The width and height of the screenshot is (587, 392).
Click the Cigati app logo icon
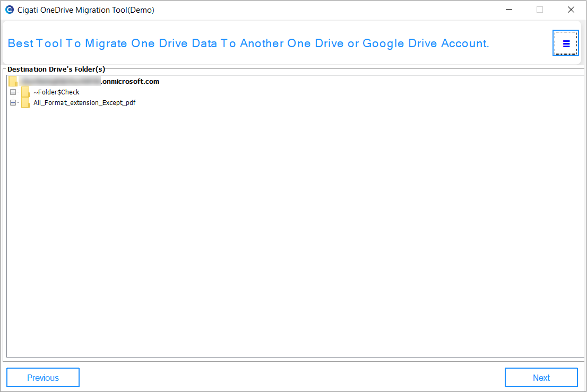point(10,10)
